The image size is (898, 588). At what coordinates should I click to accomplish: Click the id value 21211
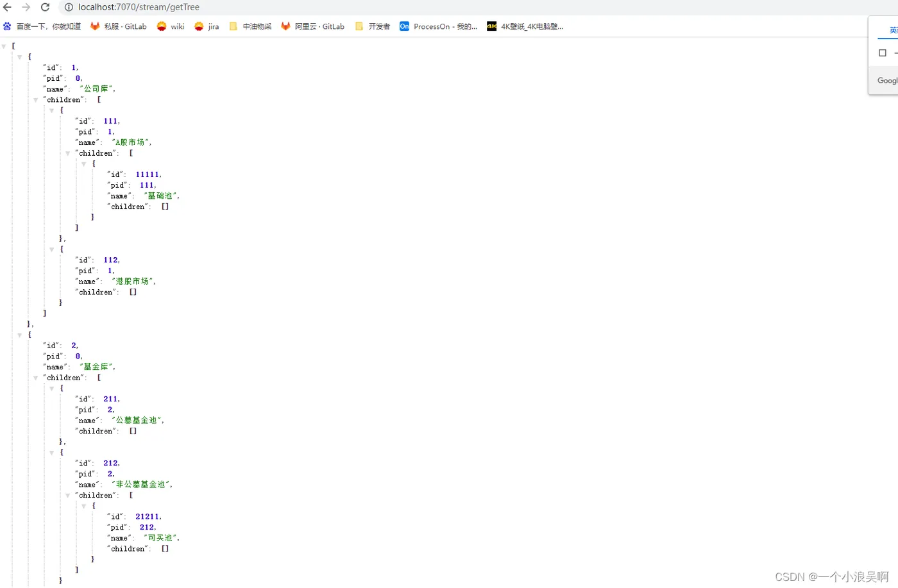click(147, 517)
